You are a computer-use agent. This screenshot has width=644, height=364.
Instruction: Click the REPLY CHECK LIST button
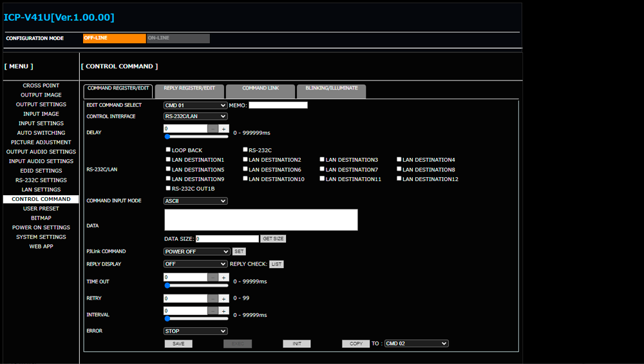(276, 264)
